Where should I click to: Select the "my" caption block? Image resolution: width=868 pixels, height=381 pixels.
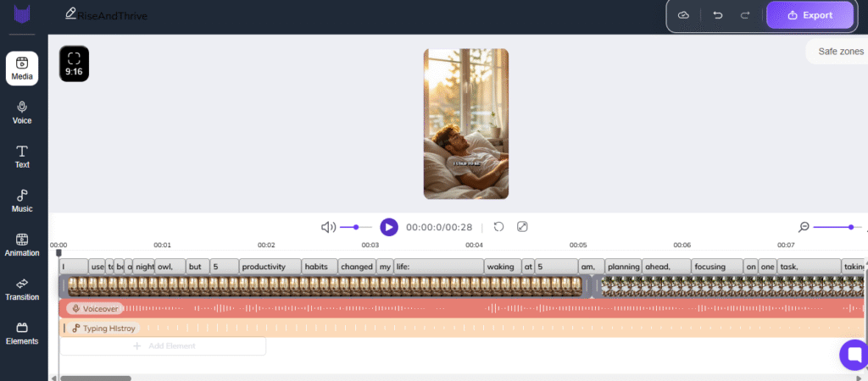click(385, 267)
